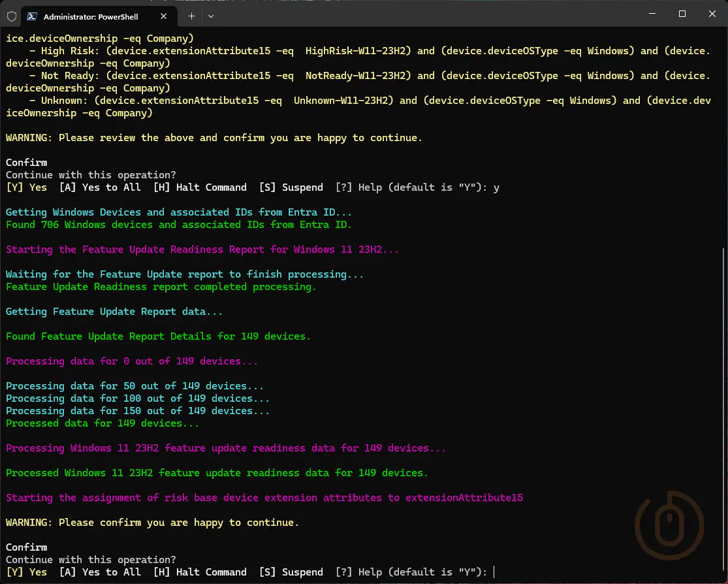Click the administrator shield icon in title bar
Viewport: 728px width, 584px height.
point(11,16)
